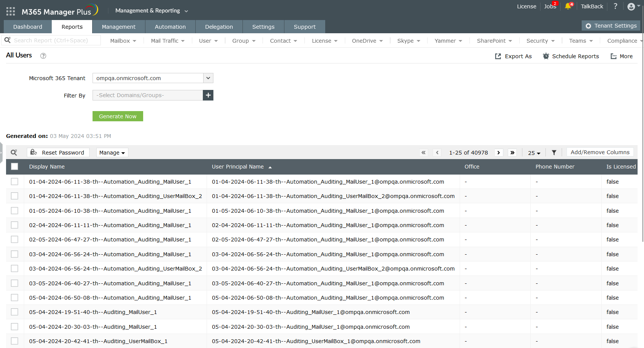Switch to the Automation tab
Screen dimensions: 644x348
click(x=170, y=27)
